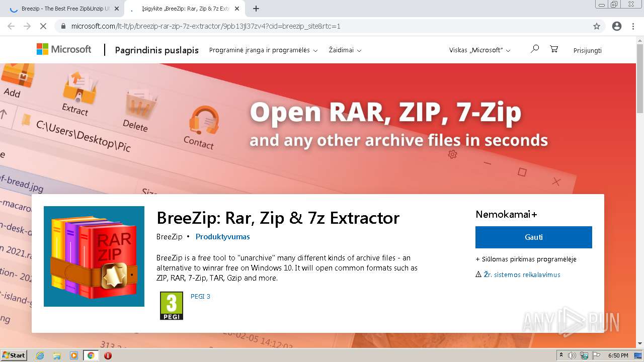The image size is (644, 362).
Task: Open Chrome three-dot menu
Action: pyautogui.click(x=633, y=26)
